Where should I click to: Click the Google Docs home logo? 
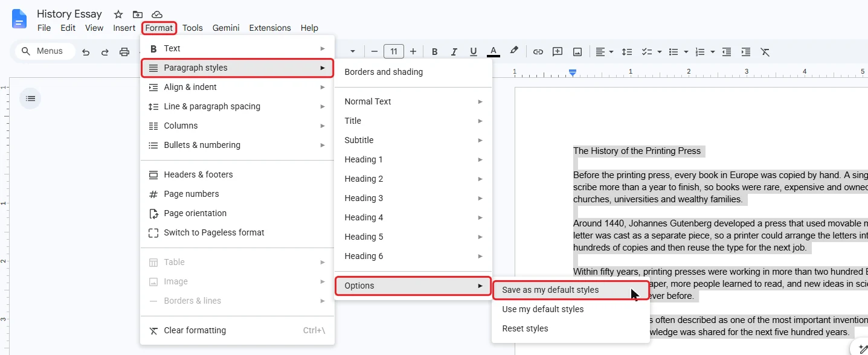click(x=19, y=19)
